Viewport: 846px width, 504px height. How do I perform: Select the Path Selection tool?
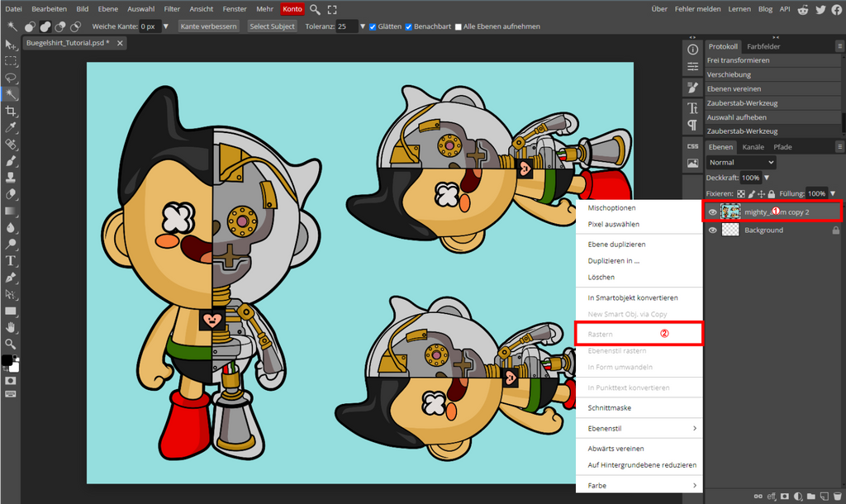coord(10,294)
